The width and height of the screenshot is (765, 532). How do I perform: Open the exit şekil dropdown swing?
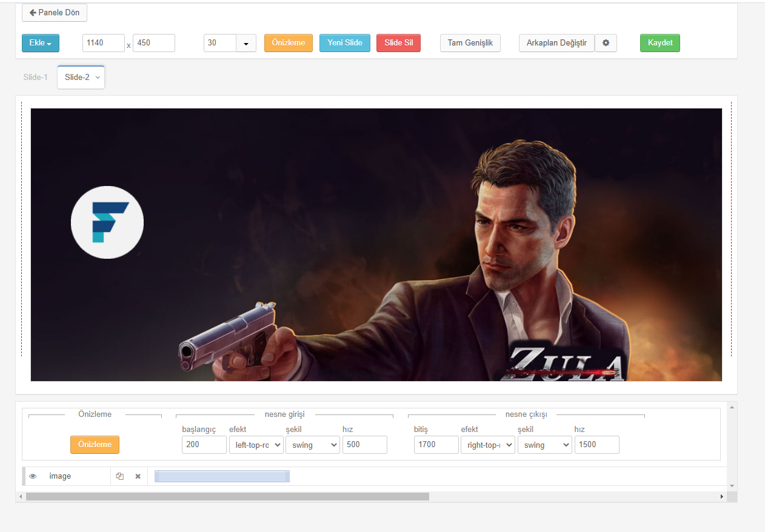(545, 444)
